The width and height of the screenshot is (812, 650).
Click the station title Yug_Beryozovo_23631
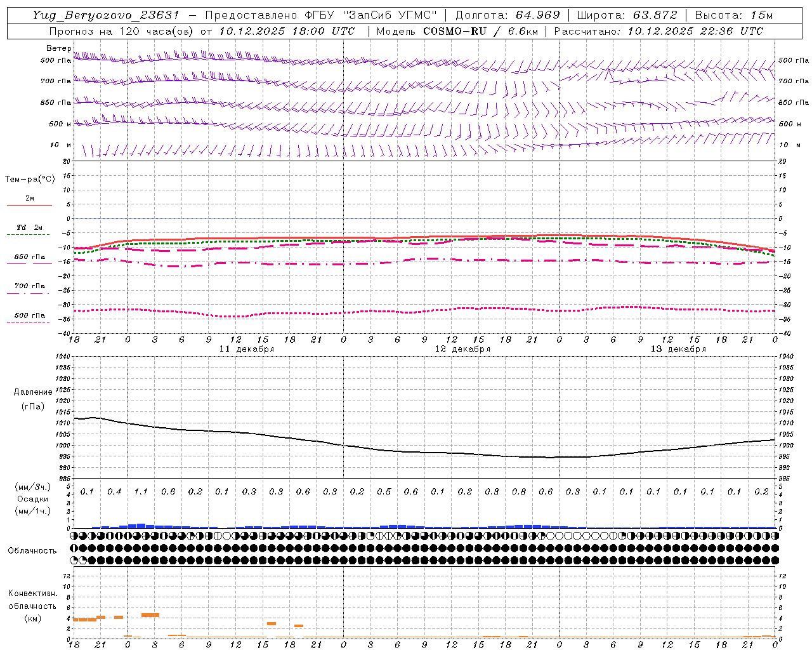(x=107, y=15)
